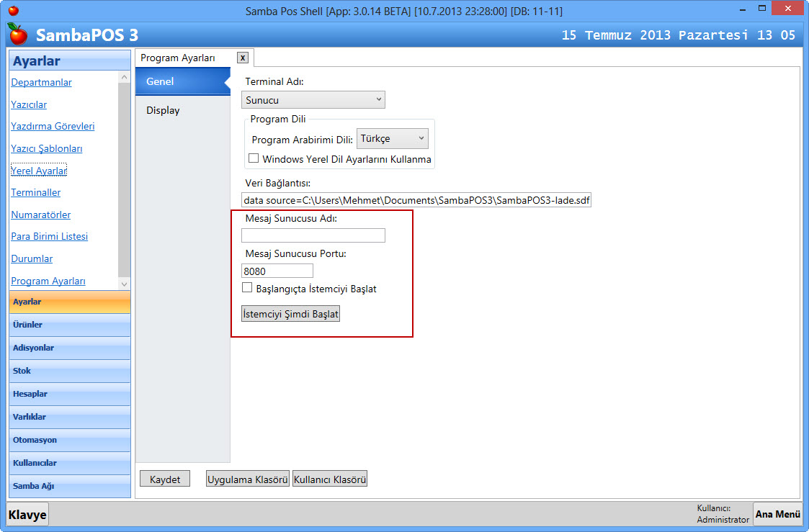Open the Yazıcı Şablonları link
809x532 pixels.
[x=46, y=148]
